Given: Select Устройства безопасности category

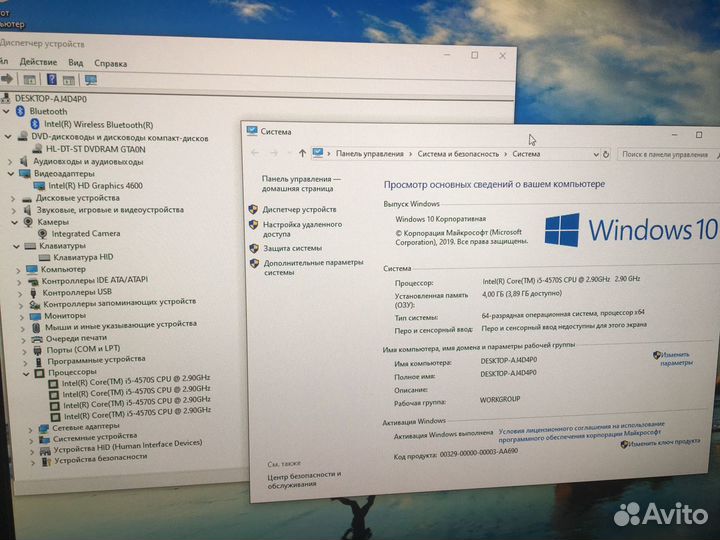Looking at the screenshot, I should point(101,459).
